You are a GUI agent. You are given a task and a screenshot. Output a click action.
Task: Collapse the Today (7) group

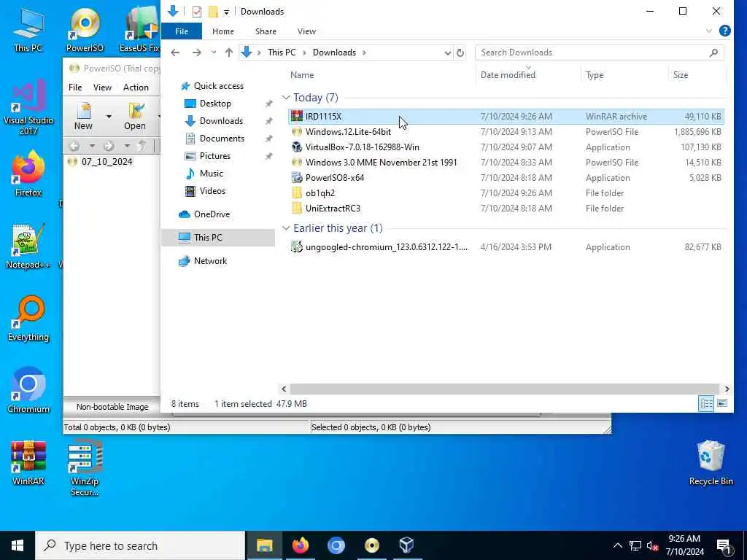(286, 98)
